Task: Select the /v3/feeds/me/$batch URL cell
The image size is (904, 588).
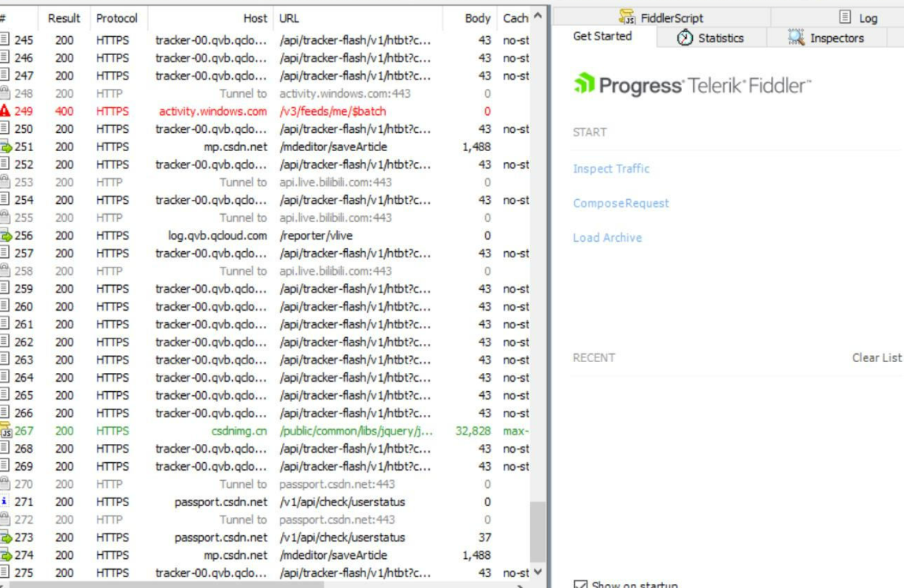Action: pyautogui.click(x=332, y=111)
